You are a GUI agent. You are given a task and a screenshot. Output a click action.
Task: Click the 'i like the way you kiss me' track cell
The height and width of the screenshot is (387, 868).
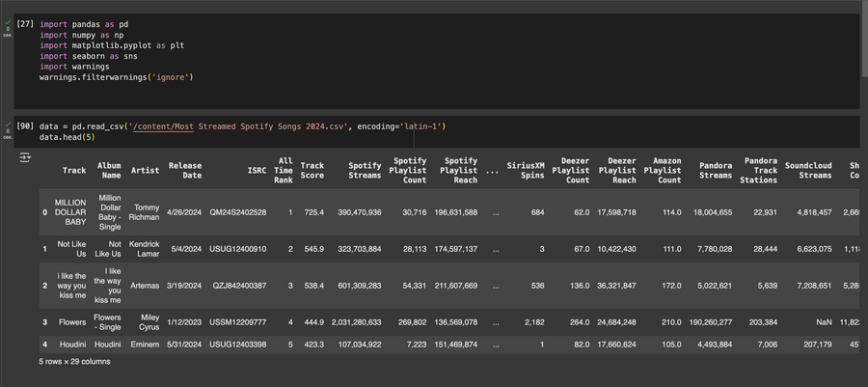72,286
